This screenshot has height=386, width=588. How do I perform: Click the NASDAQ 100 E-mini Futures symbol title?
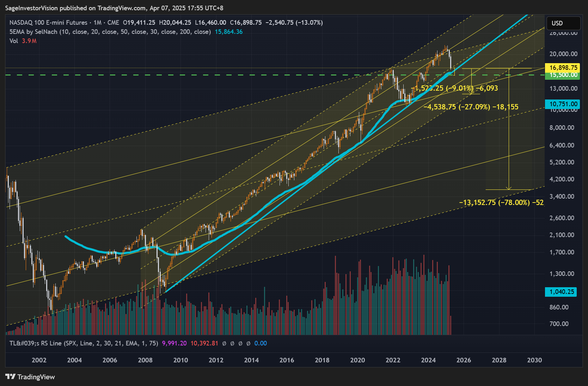[x=48, y=23]
